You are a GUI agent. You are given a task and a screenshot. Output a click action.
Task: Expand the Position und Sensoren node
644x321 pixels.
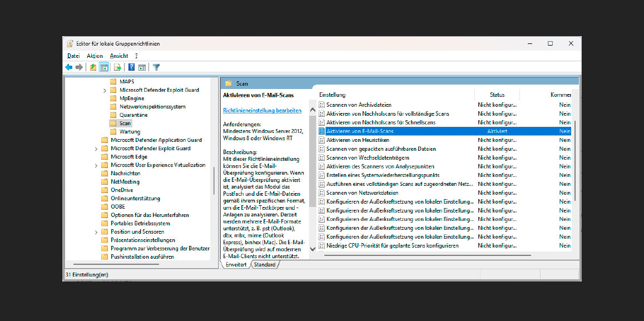click(x=96, y=231)
